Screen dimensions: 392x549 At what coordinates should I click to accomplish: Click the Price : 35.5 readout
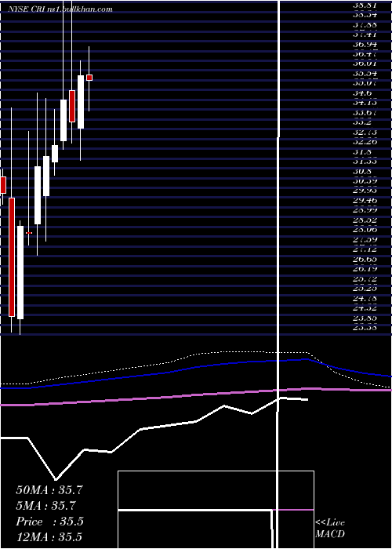[49, 522]
